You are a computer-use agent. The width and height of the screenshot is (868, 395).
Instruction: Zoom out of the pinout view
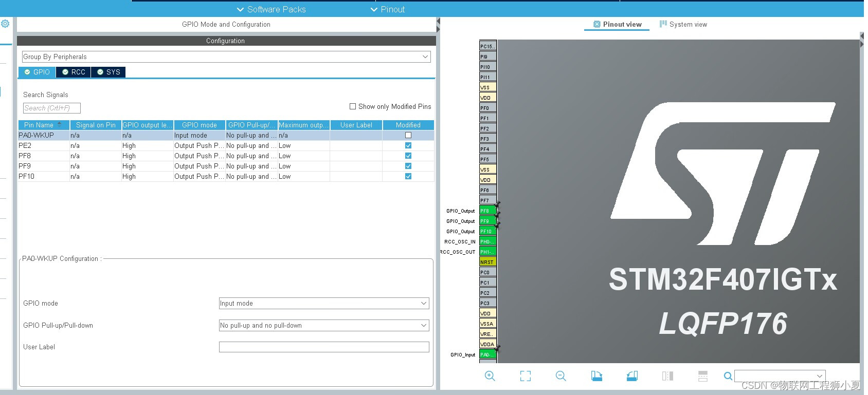[x=561, y=376]
